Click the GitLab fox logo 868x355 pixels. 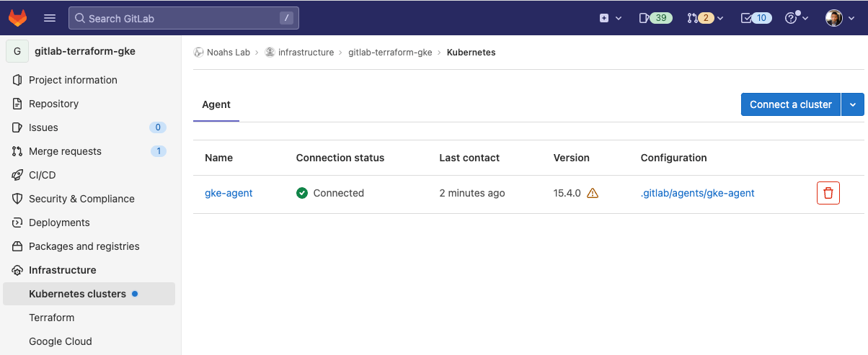coord(17,18)
